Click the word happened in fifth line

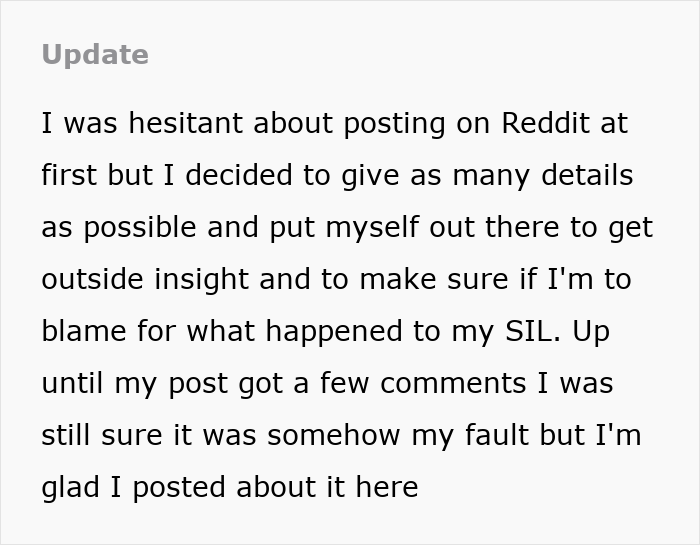tap(333, 333)
